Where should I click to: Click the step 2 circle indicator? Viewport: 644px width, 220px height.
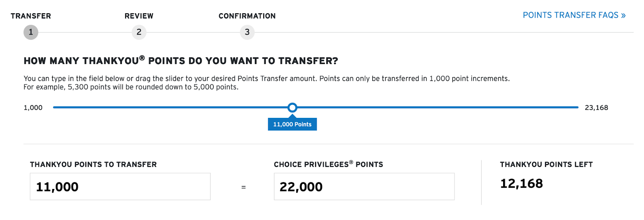pos(139,32)
